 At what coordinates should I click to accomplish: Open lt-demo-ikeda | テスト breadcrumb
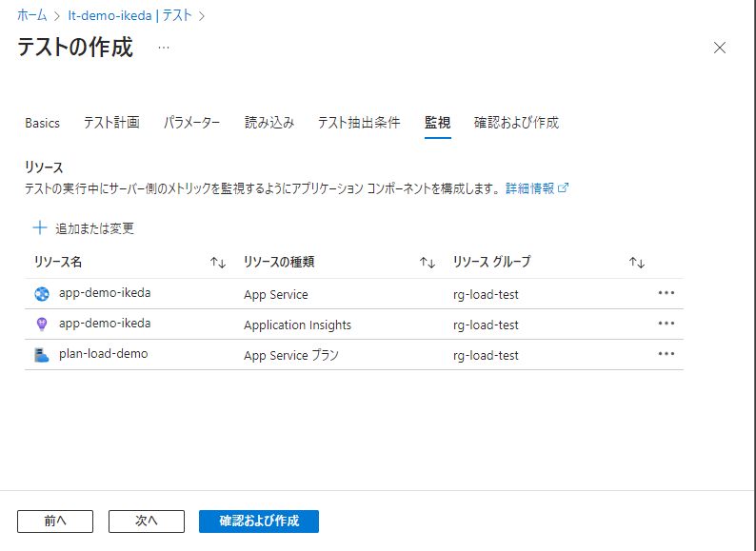pyautogui.click(x=129, y=15)
